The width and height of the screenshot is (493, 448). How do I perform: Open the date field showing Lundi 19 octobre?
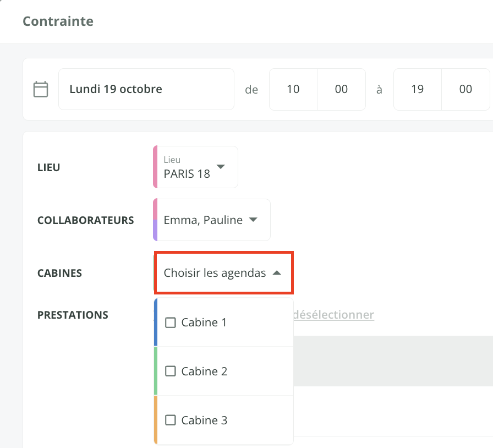pos(146,89)
